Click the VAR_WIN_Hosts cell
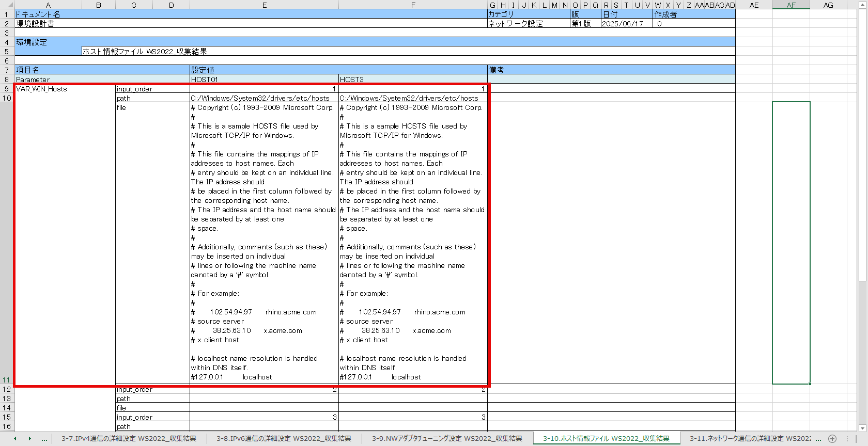 (x=65, y=89)
